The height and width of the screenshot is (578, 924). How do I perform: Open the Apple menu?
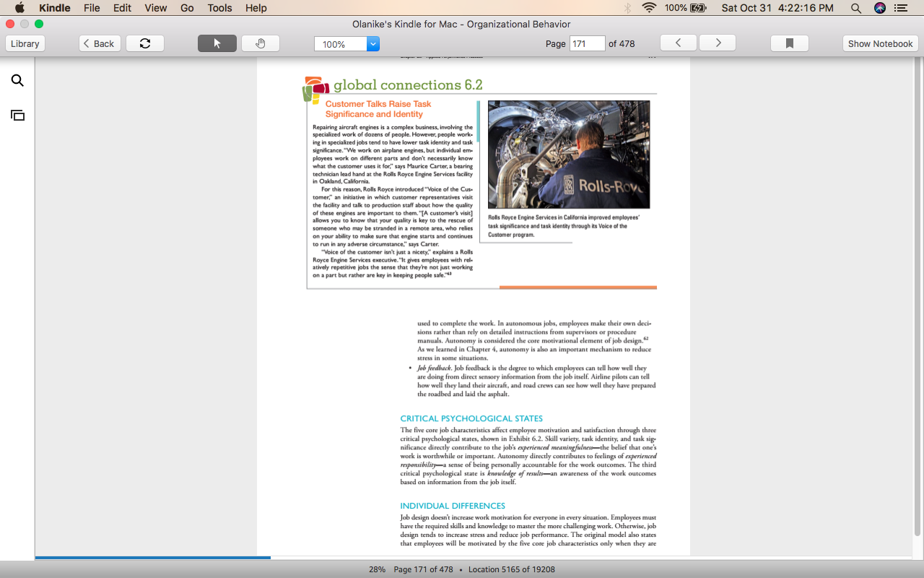(x=19, y=8)
